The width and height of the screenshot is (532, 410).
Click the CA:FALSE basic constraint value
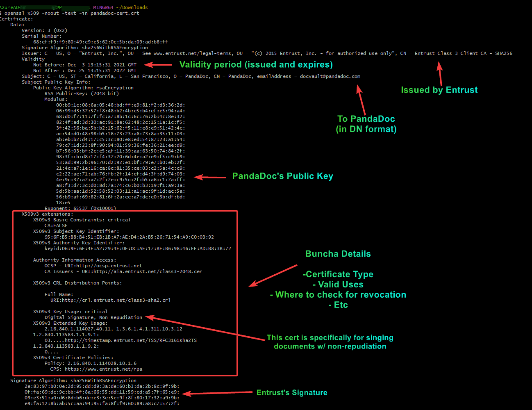coord(56,225)
